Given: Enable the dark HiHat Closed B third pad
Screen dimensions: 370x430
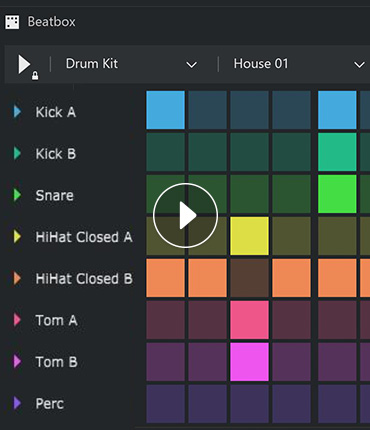Looking at the screenshot, I should tap(249, 278).
